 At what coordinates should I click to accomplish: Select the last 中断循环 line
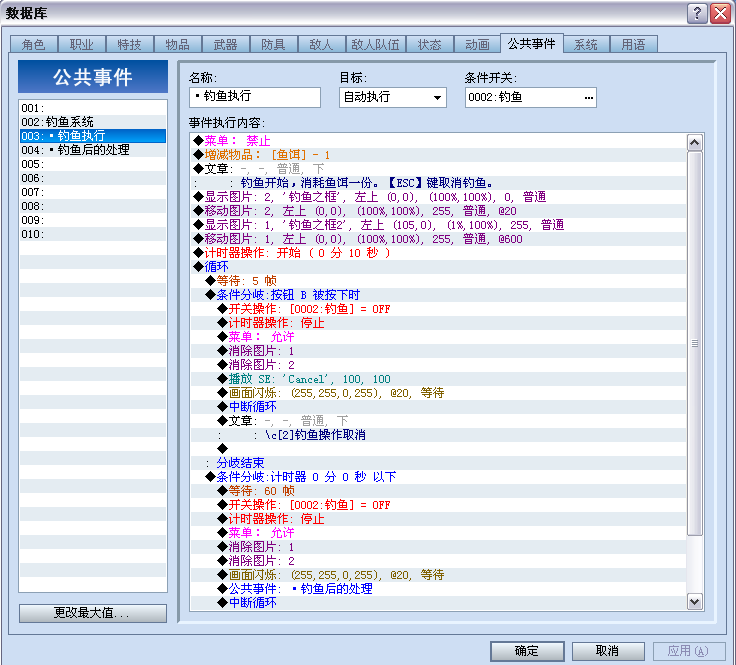pos(438,603)
